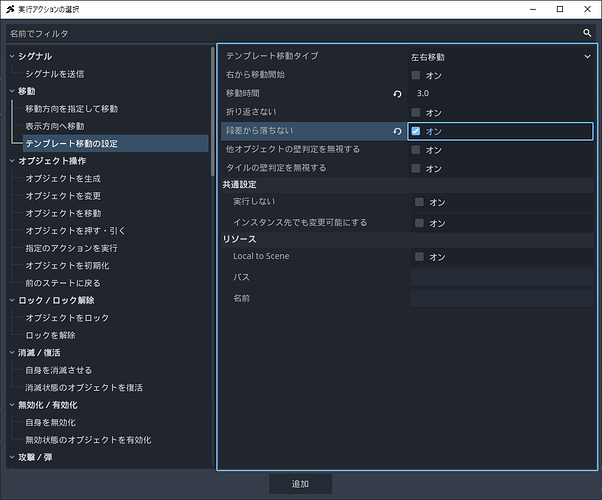602x500 pixels.
Task: Click the テンプレート移動タイプ property label
Action: (272, 56)
